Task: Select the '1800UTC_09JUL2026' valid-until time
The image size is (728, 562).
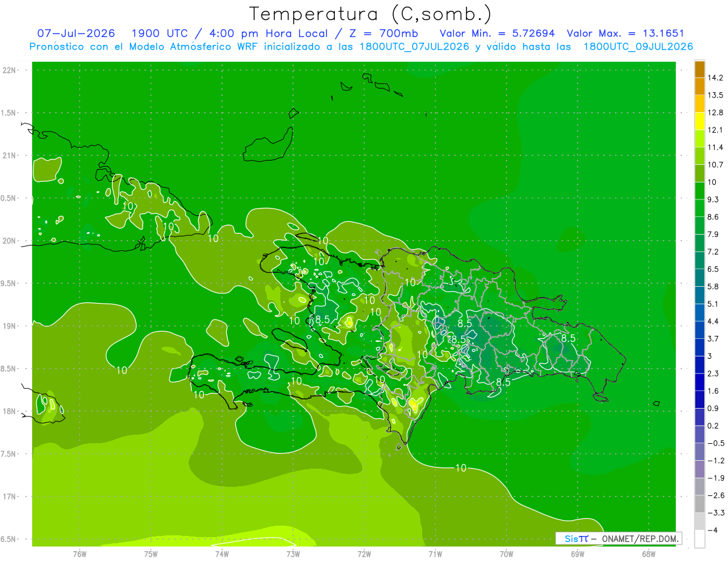Action: pyautogui.click(x=638, y=47)
